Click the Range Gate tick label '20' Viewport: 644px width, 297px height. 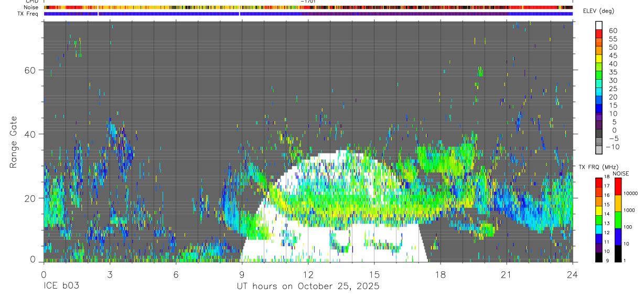pos(30,198)
